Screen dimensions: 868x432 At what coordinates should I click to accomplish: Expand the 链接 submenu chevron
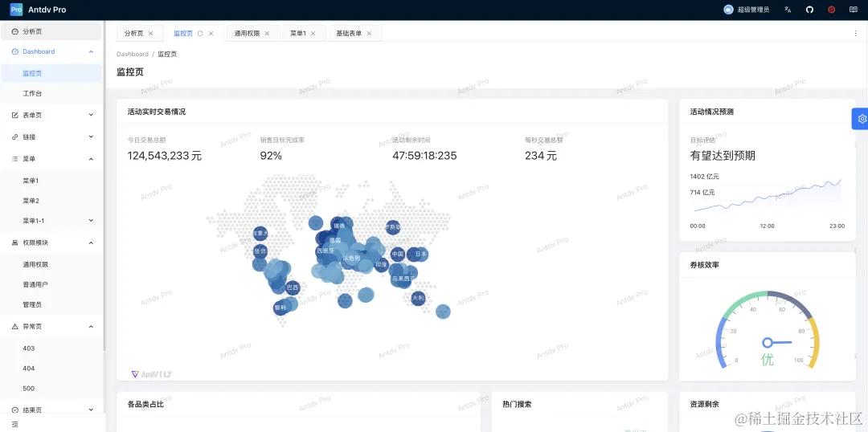click(x=92, y=137)
